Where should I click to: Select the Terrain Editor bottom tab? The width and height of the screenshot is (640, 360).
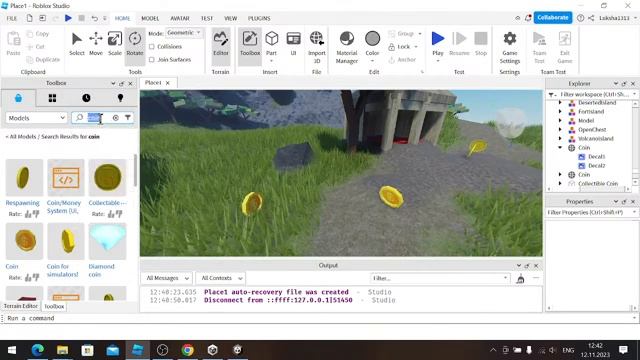[20, 306]
